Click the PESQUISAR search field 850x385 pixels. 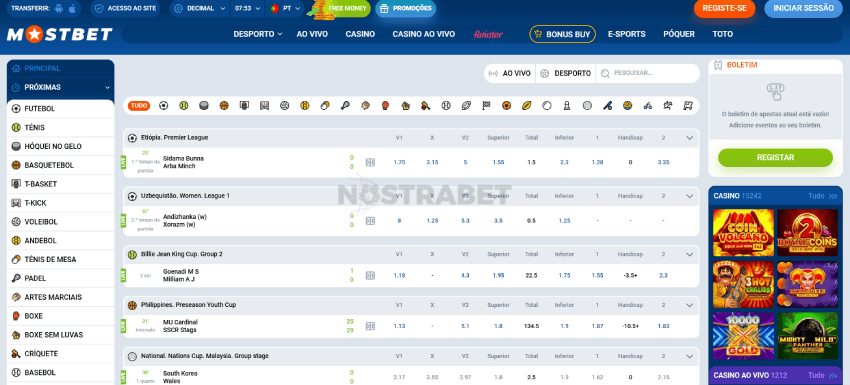647,73
